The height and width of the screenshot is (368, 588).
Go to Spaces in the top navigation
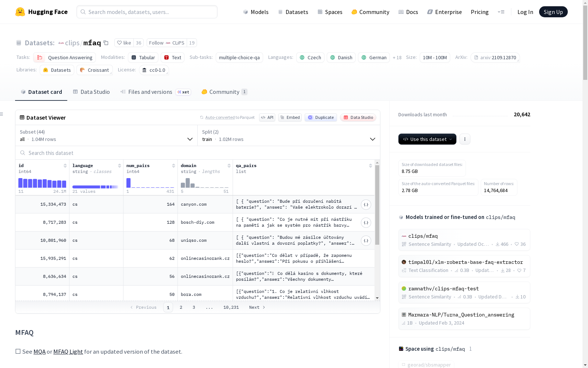point(330,12)
